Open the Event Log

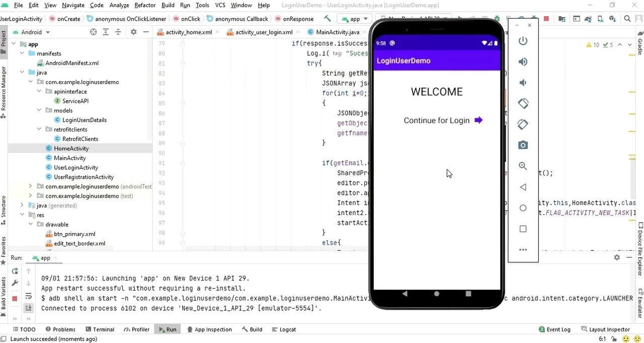coord(558,329)
